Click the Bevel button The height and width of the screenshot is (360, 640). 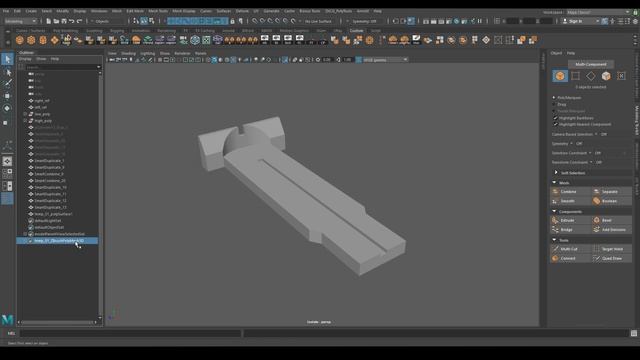coord(611,220)
